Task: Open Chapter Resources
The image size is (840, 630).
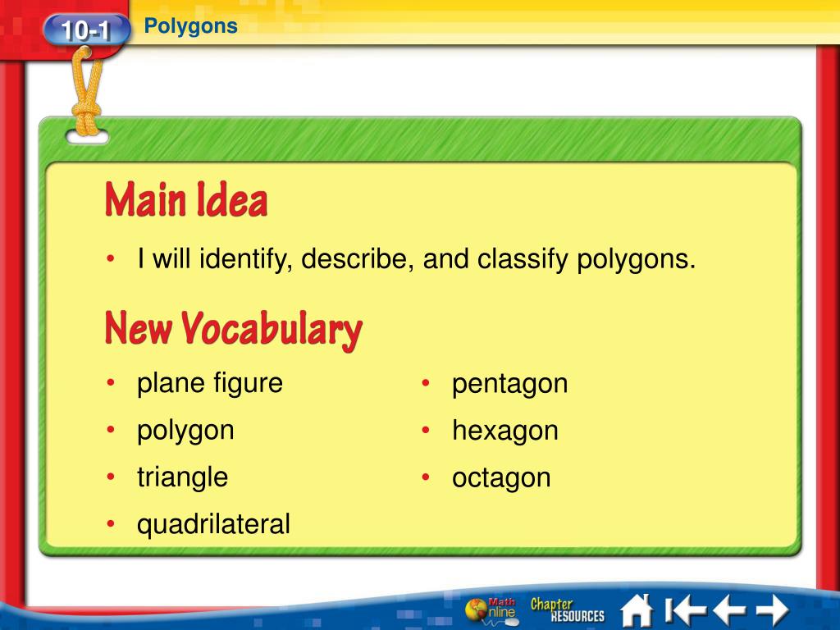Action: tap(568, 610)
